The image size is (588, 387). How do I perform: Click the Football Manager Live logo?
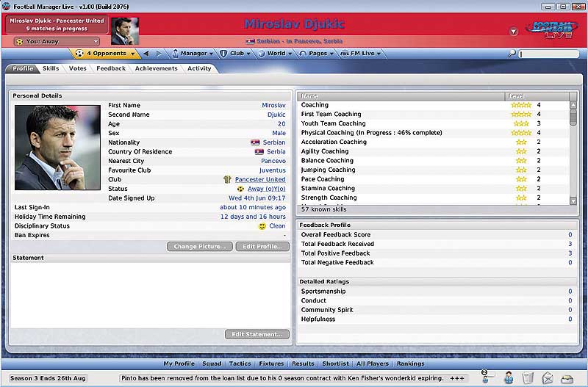click(x=552, y=29)
